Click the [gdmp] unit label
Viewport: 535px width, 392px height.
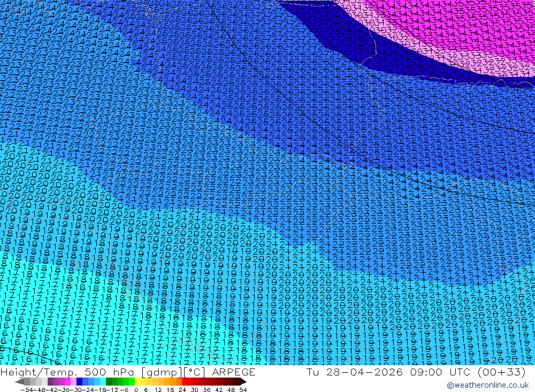point(163,372)
